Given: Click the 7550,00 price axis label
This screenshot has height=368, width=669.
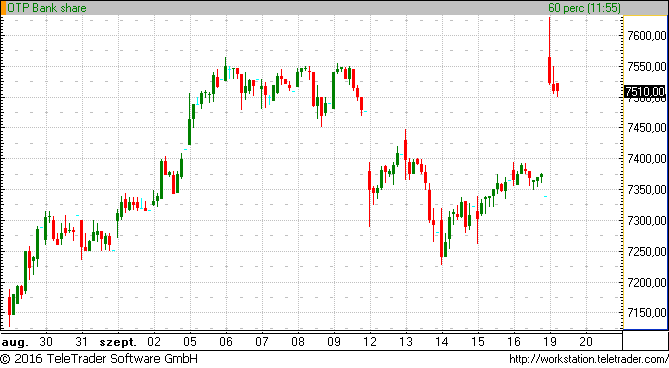Looking at the screenshot, I should coord(646,67).
